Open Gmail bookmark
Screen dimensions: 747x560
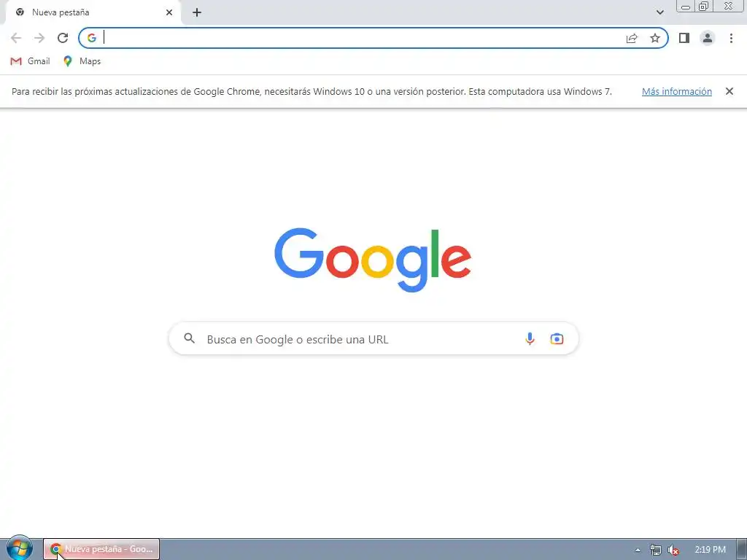(30, 61)
